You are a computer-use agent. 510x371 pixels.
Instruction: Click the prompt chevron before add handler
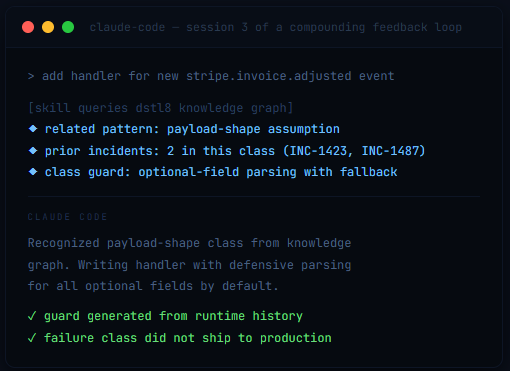pyautogui.click(x=31, y=76)
